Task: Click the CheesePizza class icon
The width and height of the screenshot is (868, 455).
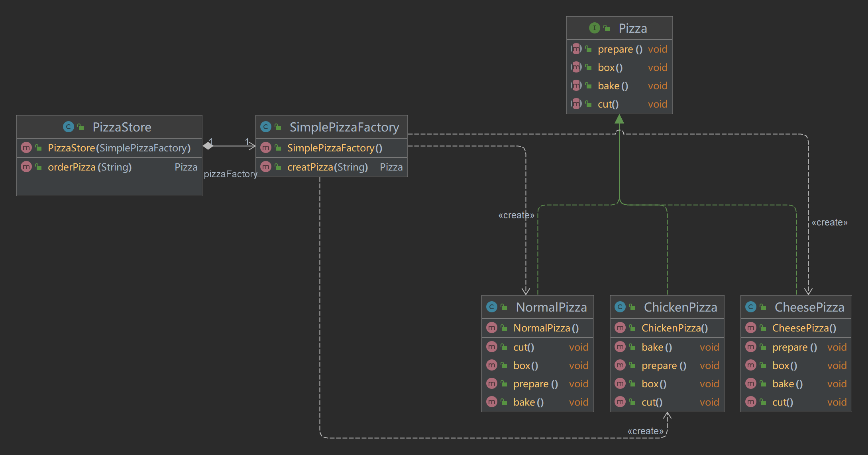Action: tap(751, 307)
